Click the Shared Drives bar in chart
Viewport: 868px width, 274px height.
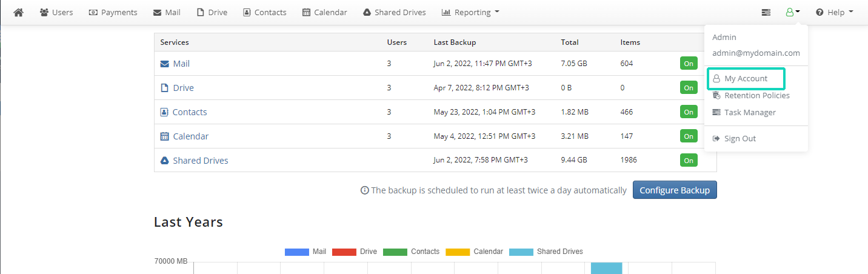(607, 268)
